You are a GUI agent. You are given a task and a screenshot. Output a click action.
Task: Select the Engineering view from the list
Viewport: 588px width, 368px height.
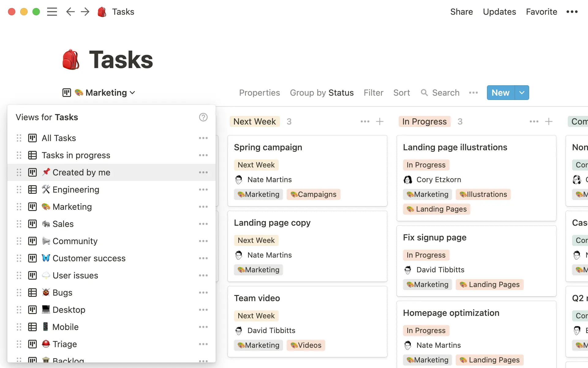pyautogui.click(x=76, y=190)
